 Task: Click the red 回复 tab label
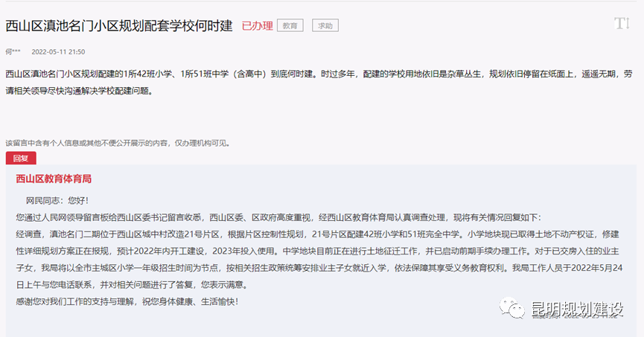21,158
